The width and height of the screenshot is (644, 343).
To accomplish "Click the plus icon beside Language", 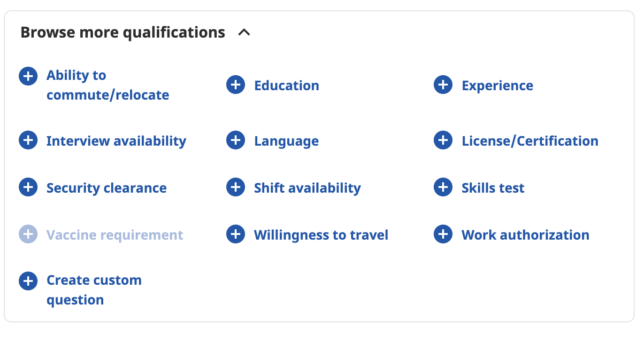I will click(236, 140).
